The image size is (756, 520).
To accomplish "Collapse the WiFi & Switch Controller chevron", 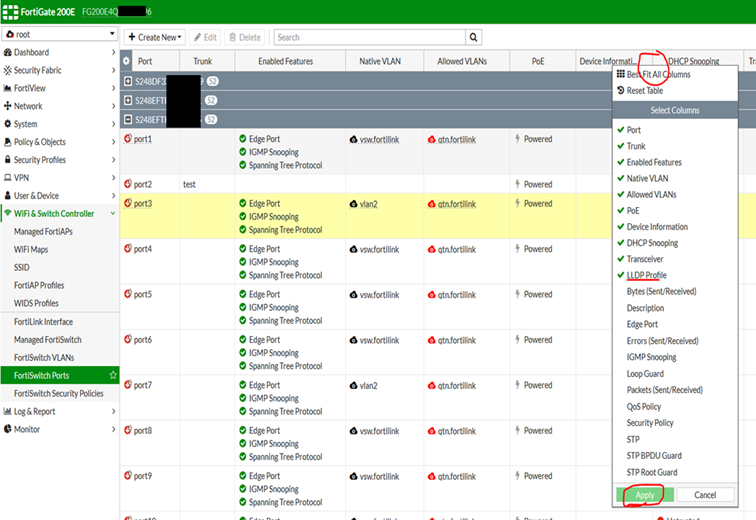I will (x=113, y=213).
